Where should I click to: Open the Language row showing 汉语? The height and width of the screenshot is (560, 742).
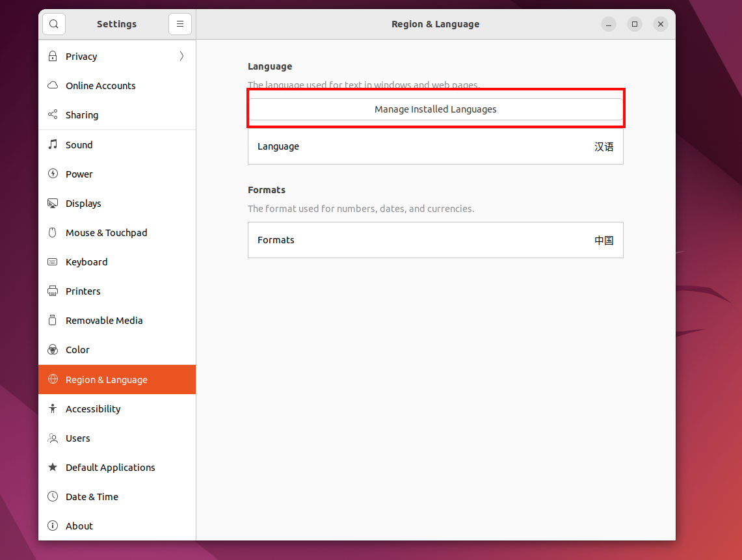click(x=435, y=147)
